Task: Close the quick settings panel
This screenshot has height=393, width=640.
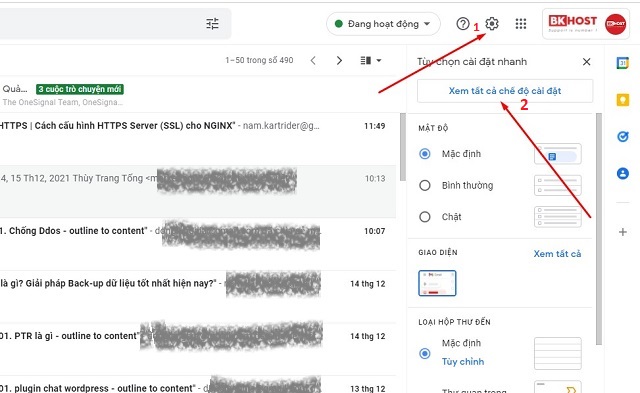Action: pos(587,62)
